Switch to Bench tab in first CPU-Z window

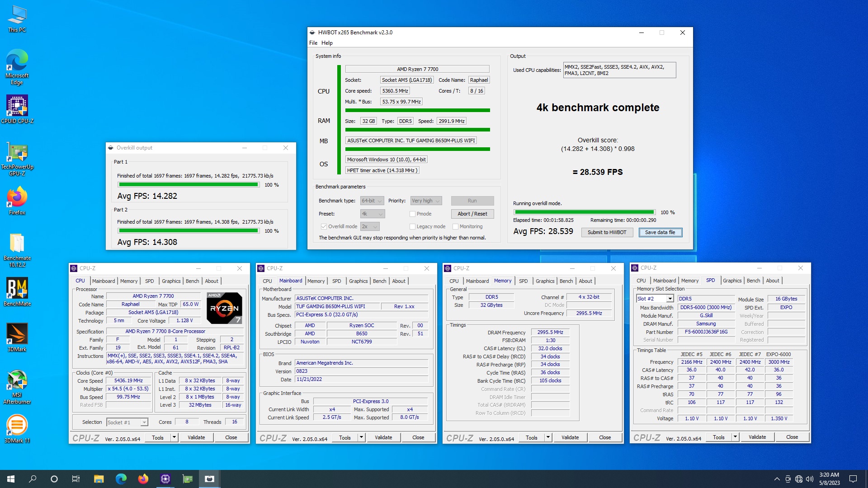[x=192, y=281]
